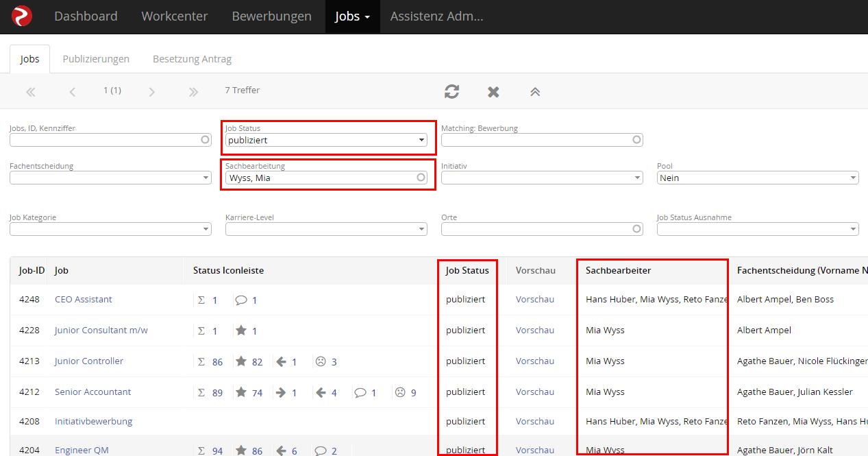Open the Pool dropdown showing Nein
The width and height of the screenshot is (868, 456).
[x=758, y=178]
